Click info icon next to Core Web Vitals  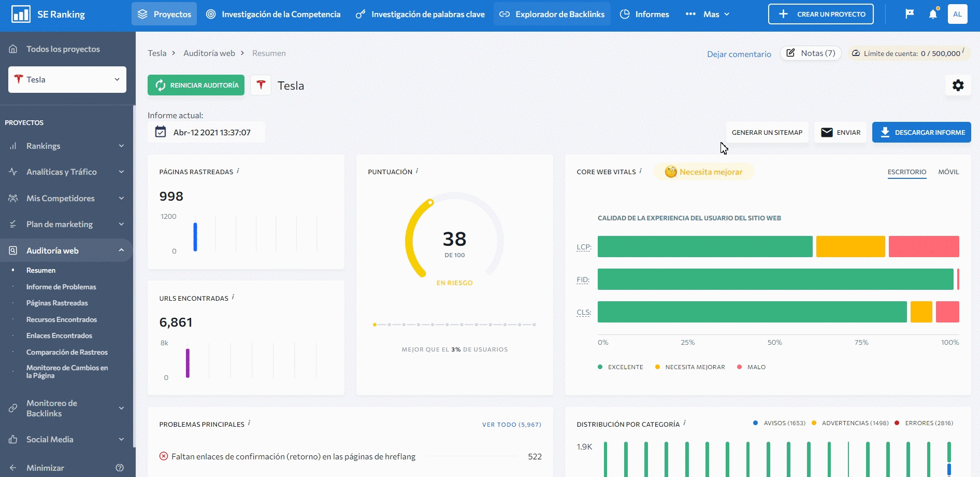(x=641, y=171)
